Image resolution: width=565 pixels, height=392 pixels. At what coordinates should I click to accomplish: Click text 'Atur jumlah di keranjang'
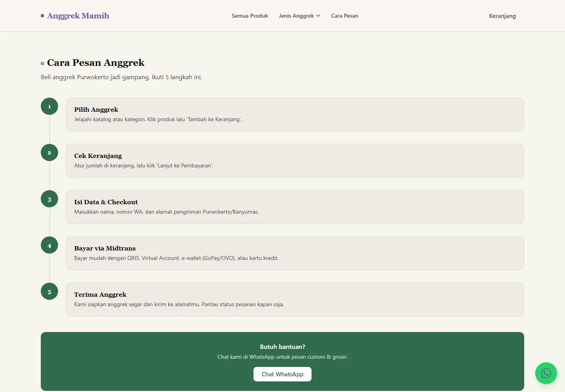(104, 165)
